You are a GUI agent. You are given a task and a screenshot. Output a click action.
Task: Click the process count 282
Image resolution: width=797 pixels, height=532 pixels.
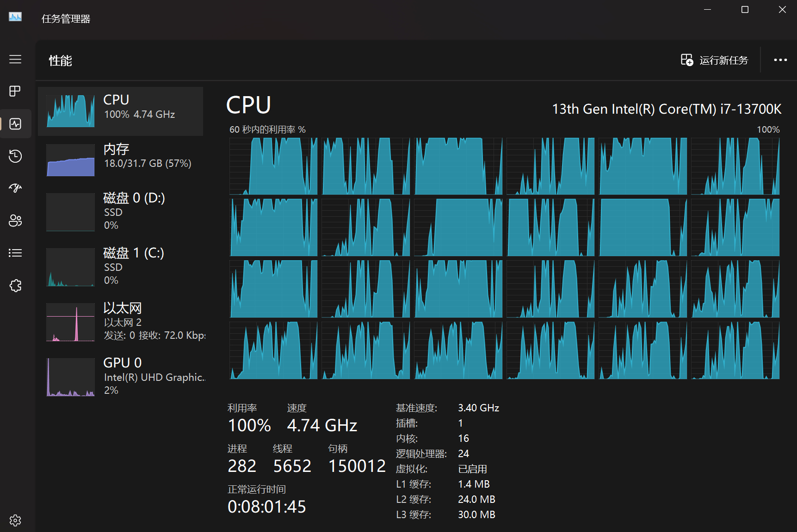point(242,466)
